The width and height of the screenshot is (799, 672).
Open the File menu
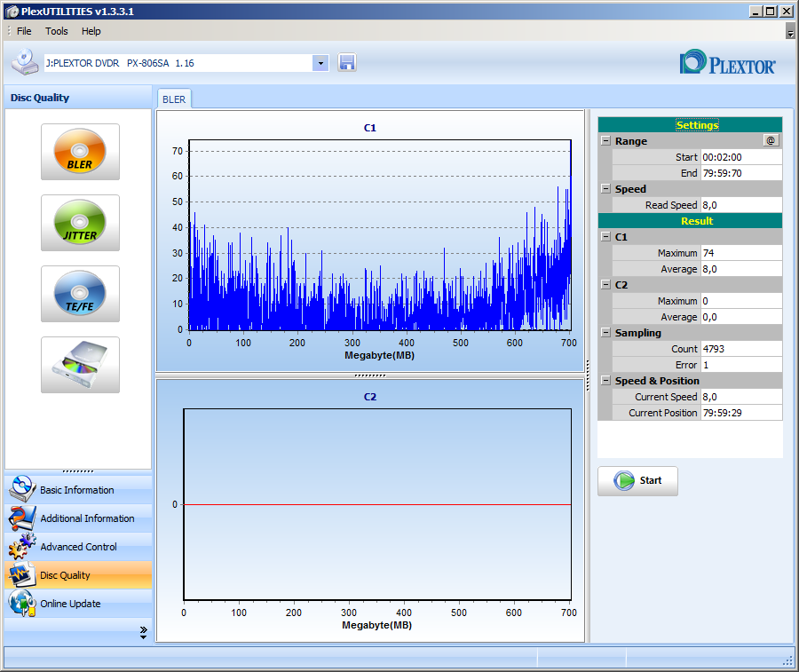point(24,31)
